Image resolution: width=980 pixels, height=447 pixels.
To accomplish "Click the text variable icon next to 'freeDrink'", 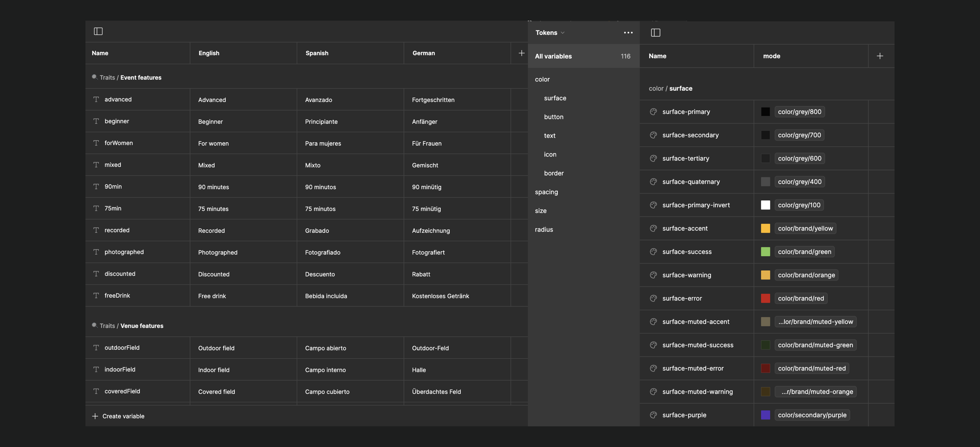I will click(x=96, y=295).
